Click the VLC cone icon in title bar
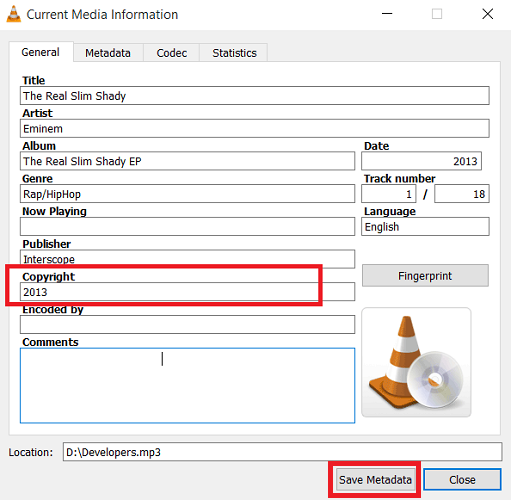This screenshot has height=500, width=511. 13,14
